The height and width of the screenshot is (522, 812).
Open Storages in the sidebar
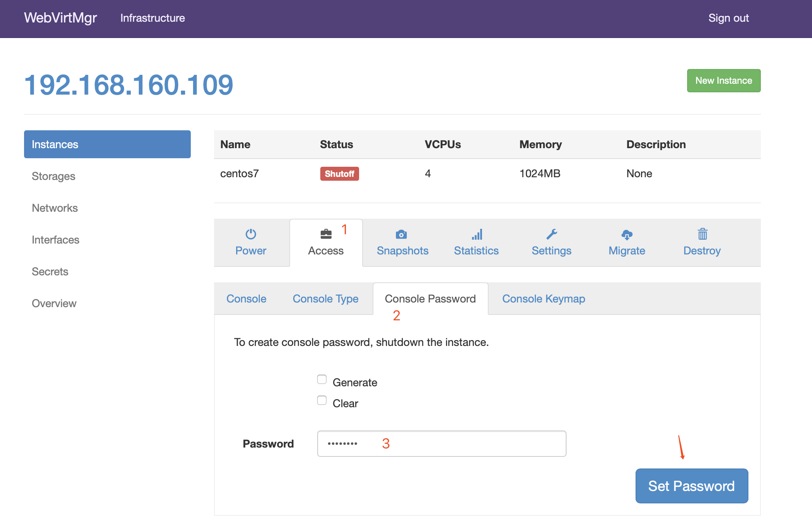tap(54, 176)
